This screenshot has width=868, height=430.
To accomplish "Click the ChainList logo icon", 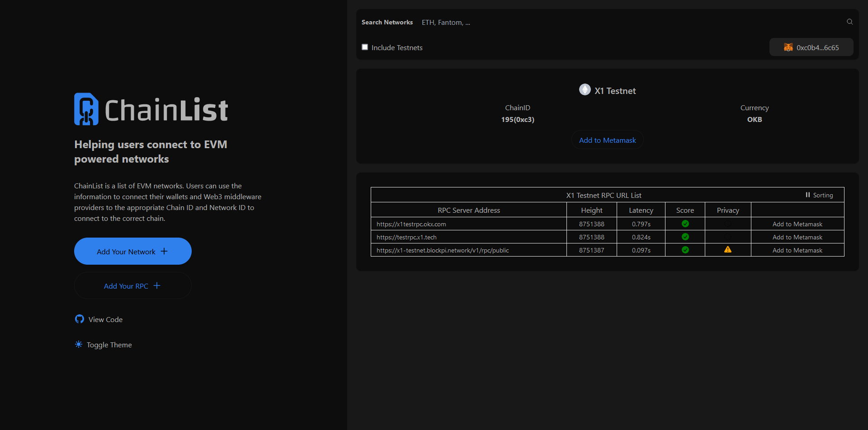I will (86, 109).
